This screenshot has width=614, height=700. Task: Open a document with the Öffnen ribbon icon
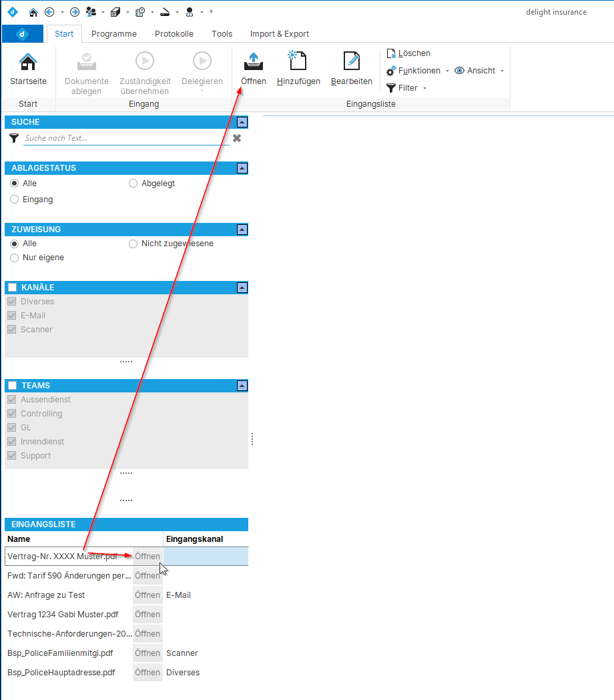point(253,67)
